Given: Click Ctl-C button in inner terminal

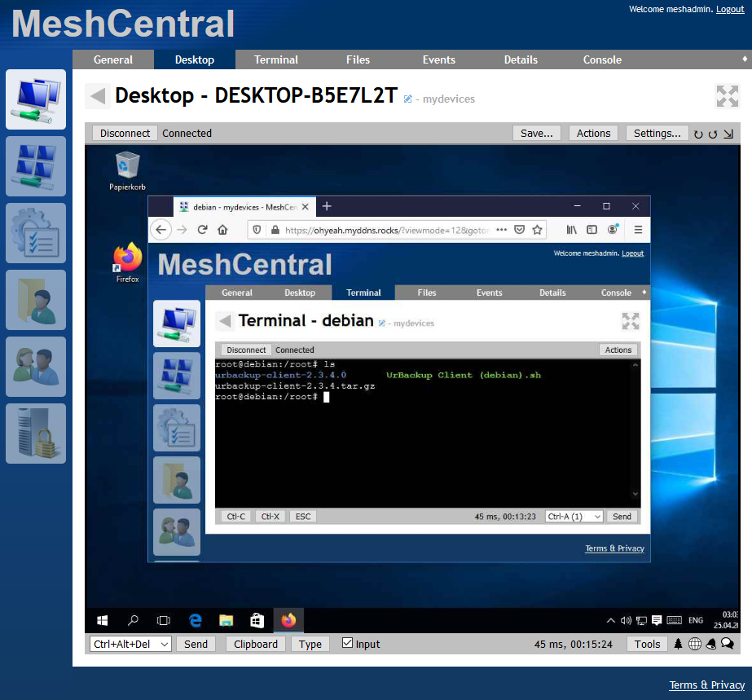Looking at the screenshot, I should click(236, 517).
